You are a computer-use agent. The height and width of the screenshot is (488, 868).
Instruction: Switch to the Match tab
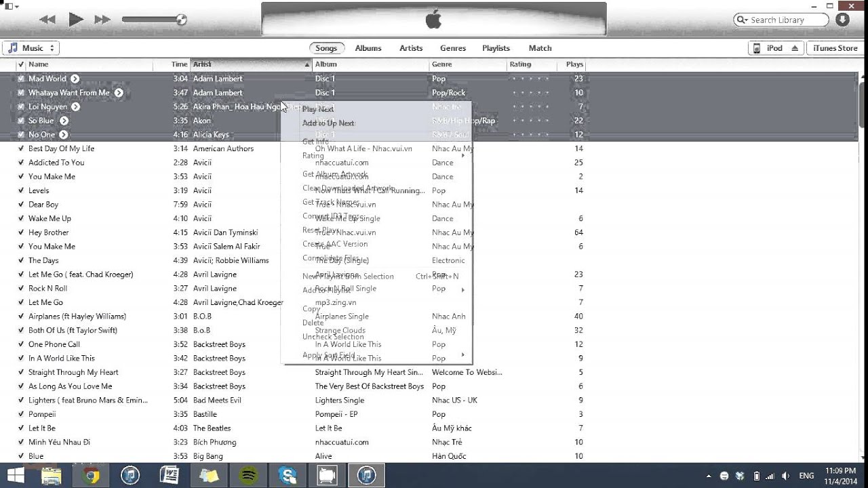[540, 48]
